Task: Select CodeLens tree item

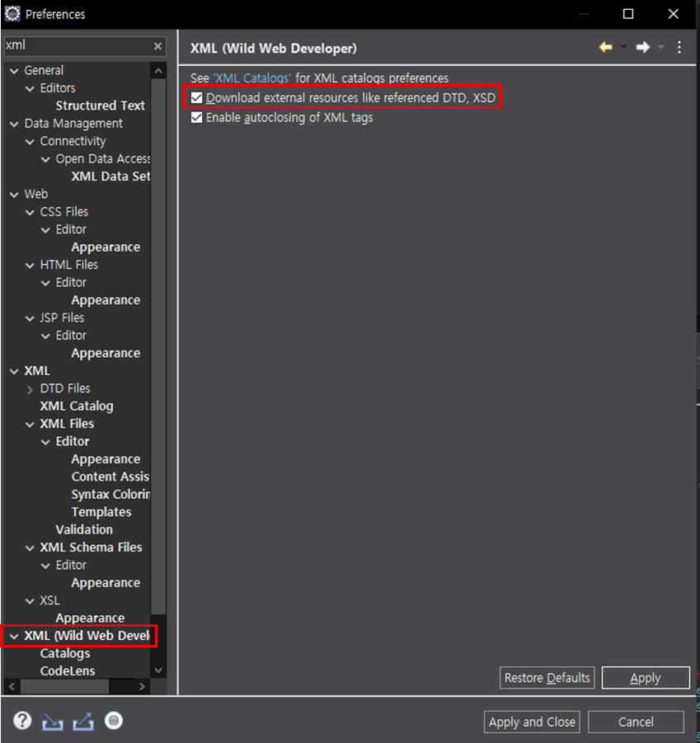Action: 68,671
